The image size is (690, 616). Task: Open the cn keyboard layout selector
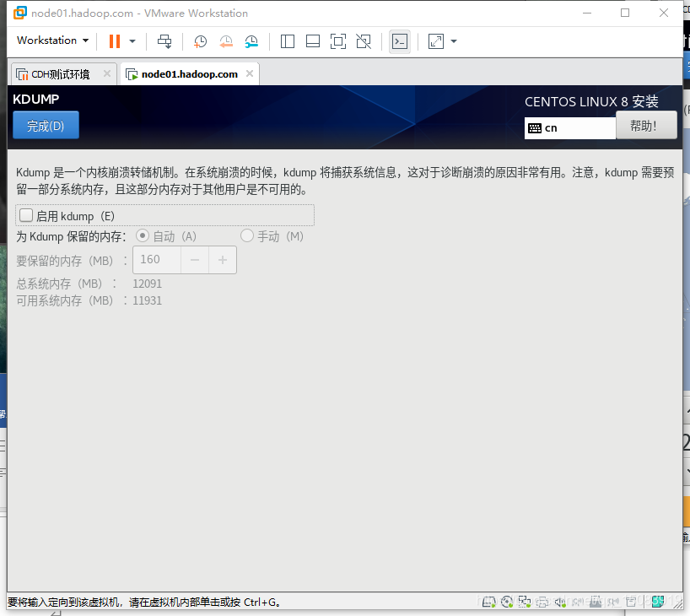pyautogui.click(x=570, y=128)
